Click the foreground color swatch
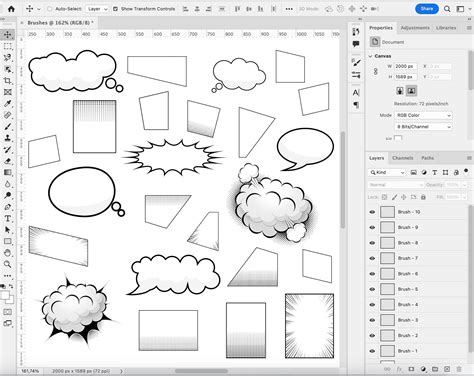This screenshot has height=376, width=474. [x=5, y=296]
